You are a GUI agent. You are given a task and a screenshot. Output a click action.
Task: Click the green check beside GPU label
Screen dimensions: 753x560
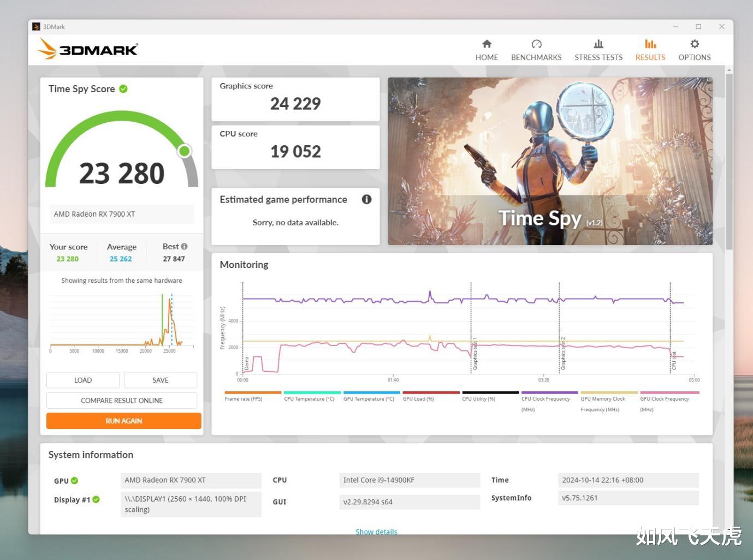pos(74,481)
